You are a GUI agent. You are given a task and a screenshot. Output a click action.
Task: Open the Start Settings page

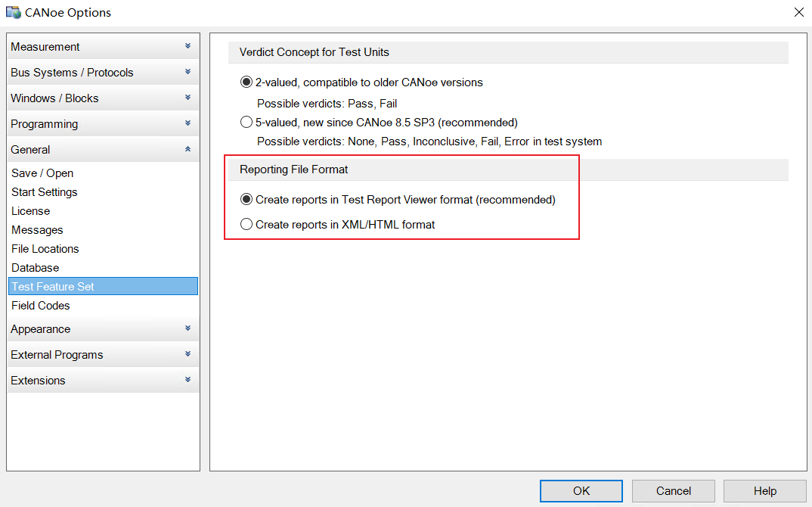click(103, 191)
